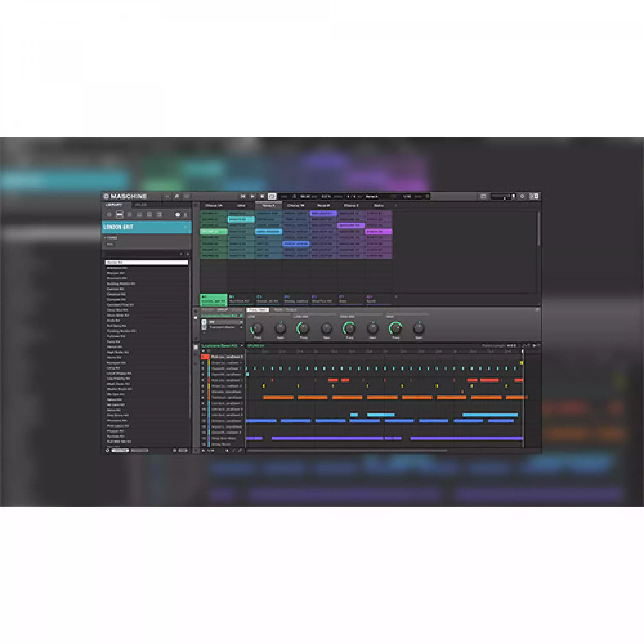The width and height of the screenshot is (644, 644).
Task: Select the highlighted Groups file type icon
Action: coord(119,215)
